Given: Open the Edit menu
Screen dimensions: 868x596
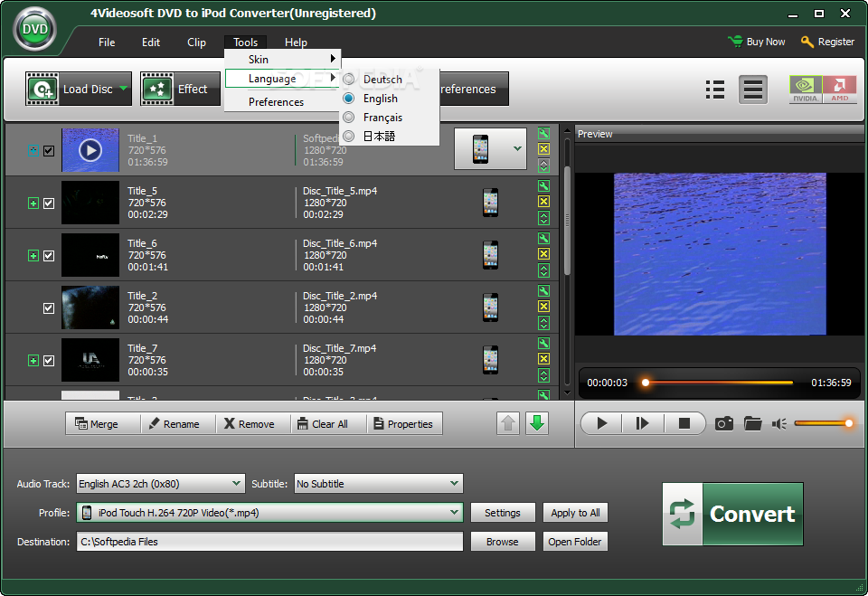Looking at the screenshot, I should coord(151,43).
